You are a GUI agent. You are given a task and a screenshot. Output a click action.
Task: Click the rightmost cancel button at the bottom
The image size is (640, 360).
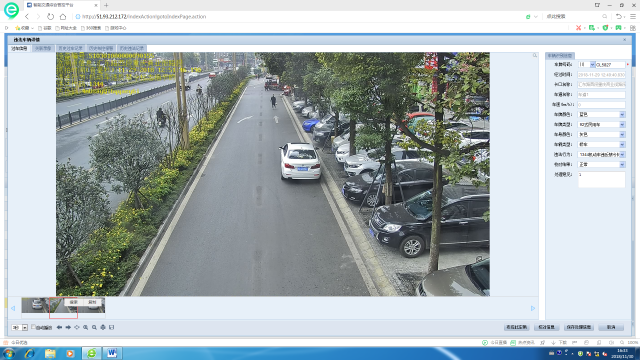611,327
